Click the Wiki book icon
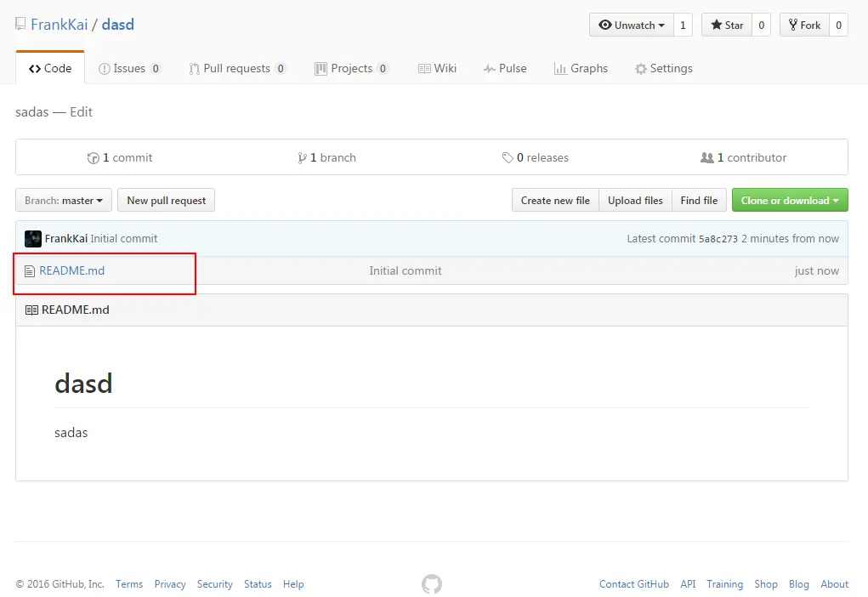Viewport: 868px width, 597px height. (424, 69)
